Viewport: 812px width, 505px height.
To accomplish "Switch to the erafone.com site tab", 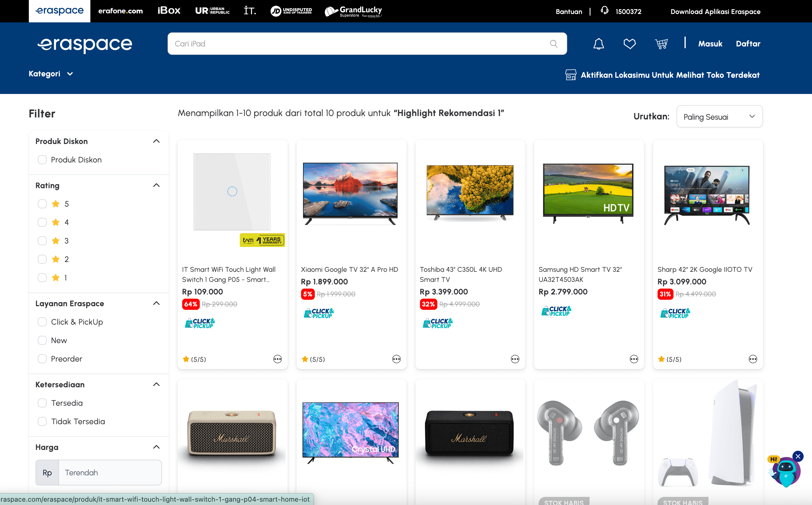I will tap(120, 11).
